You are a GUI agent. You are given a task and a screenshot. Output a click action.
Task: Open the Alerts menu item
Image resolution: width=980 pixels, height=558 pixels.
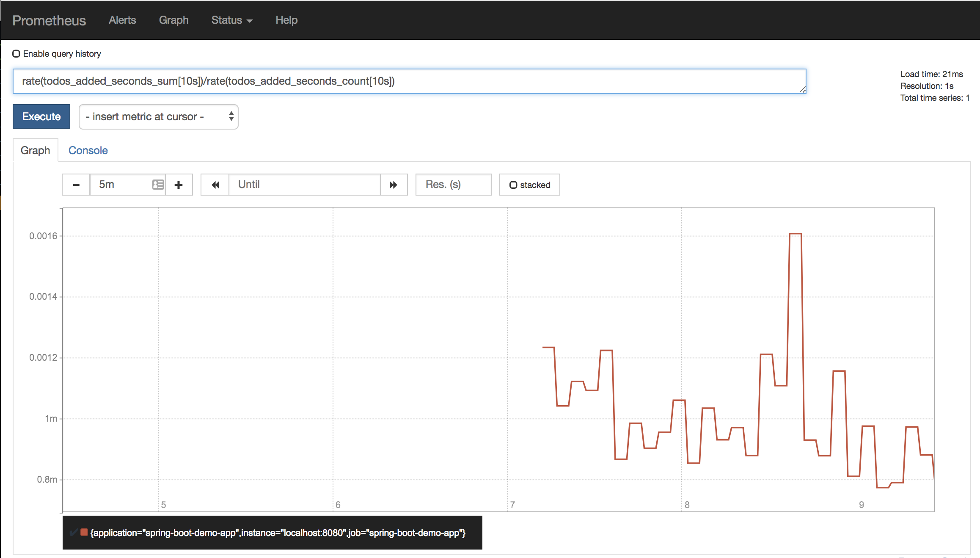[123, 19]
